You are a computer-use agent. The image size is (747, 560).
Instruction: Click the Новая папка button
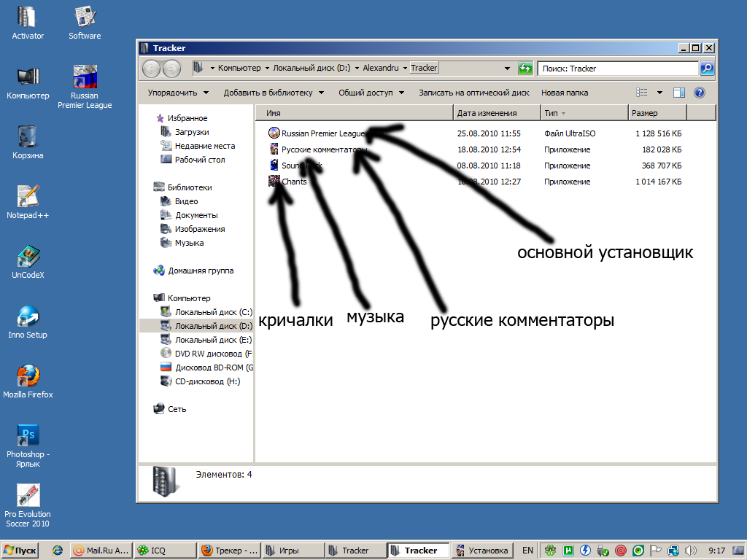(x=565, y=93)
